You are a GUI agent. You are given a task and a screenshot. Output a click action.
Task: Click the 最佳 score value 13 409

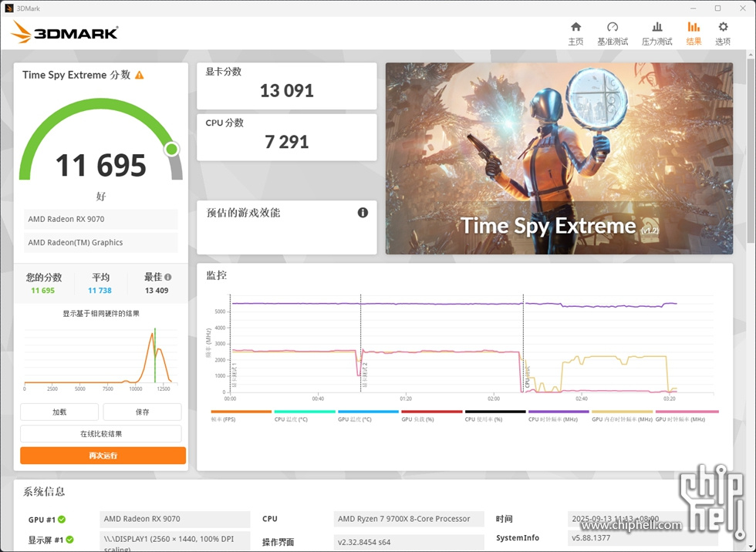pos(157,291)
